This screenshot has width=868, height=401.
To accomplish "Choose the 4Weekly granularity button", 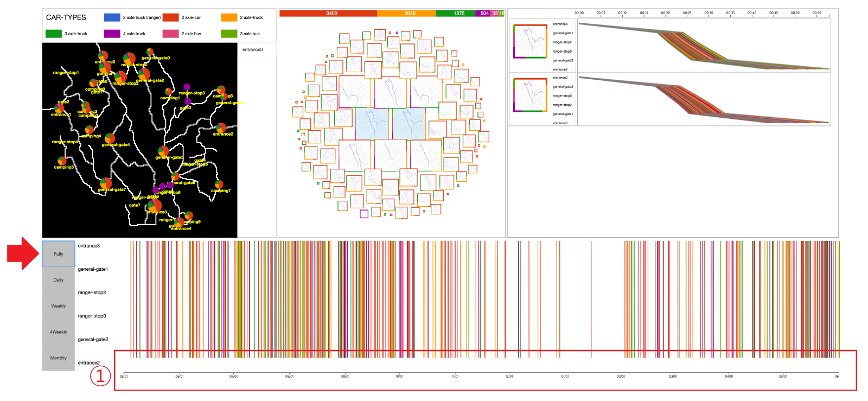I will (x=59, y=332).
